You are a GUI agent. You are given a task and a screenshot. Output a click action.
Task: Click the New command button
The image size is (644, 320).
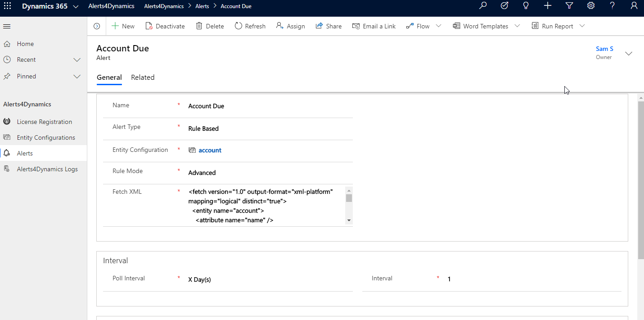pos(123,26)
